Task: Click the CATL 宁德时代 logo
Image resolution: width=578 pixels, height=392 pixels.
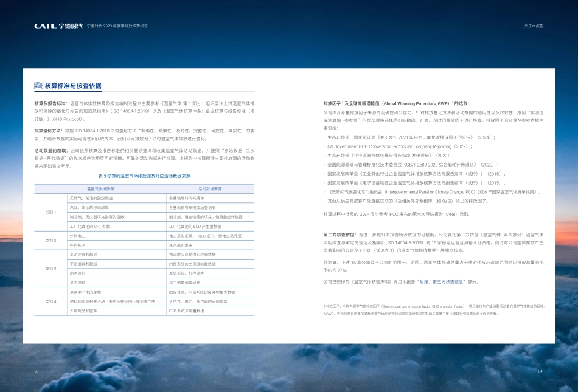Action: pos(58,26)
